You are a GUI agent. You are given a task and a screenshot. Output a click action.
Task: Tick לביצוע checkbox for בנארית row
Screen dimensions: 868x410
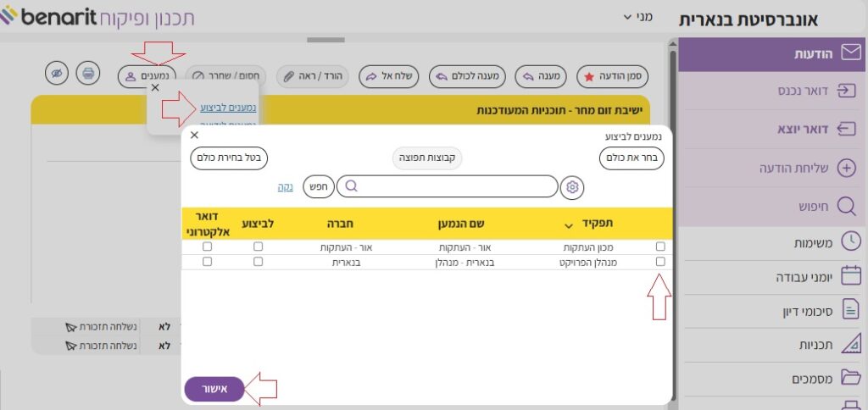click(259, 263)
